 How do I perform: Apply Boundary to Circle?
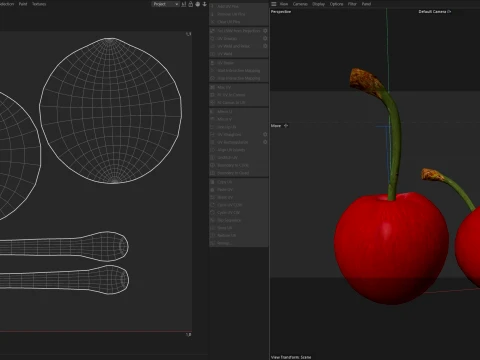pos(239,165)
